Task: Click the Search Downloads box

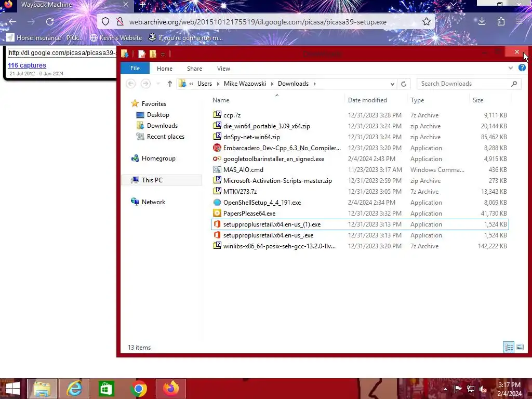Action: click(469, 84)
